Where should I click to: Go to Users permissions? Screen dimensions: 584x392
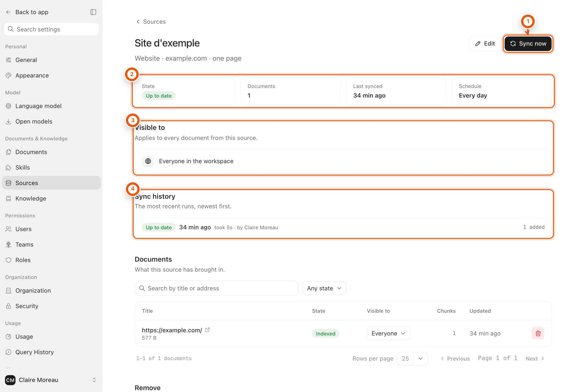pyautogui.click(x=51, y=229)
